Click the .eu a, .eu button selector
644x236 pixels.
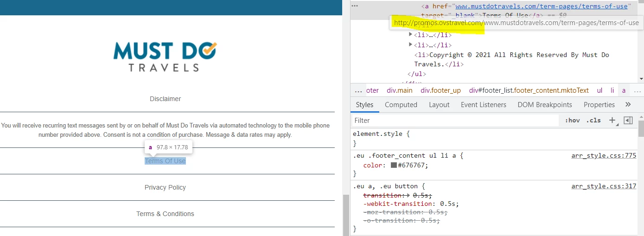pyautogui.click(x=386, y=186)
